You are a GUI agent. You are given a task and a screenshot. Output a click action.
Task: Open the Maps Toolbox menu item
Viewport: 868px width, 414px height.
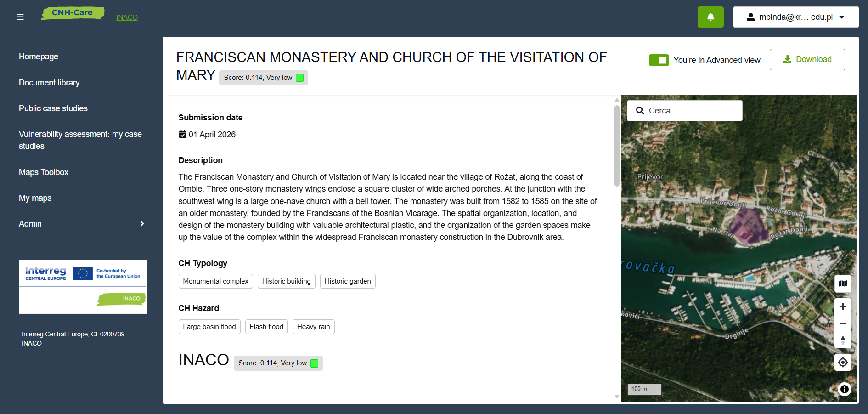tap(44, 172)
